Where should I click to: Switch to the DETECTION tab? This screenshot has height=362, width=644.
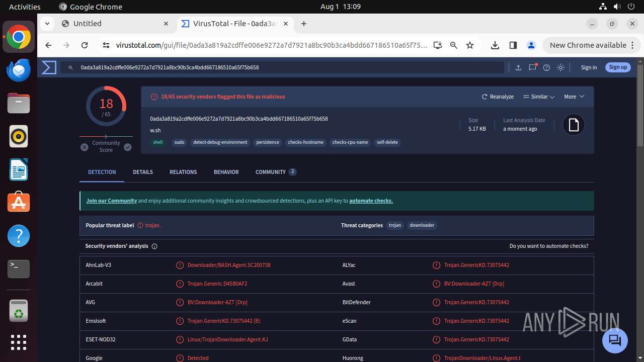(x=102, y=172)
